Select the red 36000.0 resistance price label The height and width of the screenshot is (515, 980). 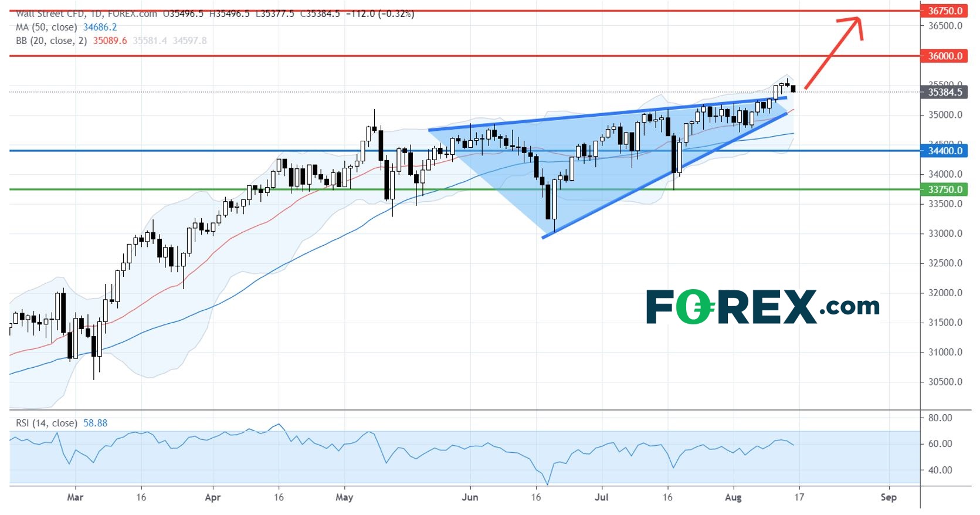(944, 56)
